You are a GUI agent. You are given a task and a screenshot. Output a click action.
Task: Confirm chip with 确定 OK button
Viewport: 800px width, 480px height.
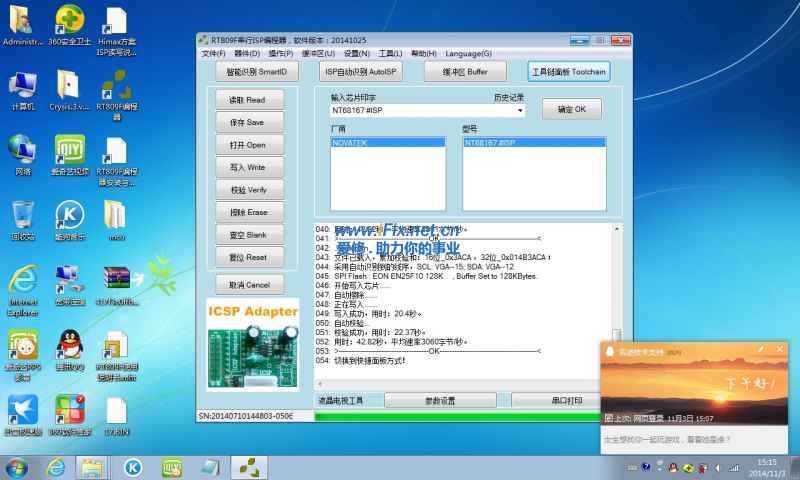click(571, 109)
